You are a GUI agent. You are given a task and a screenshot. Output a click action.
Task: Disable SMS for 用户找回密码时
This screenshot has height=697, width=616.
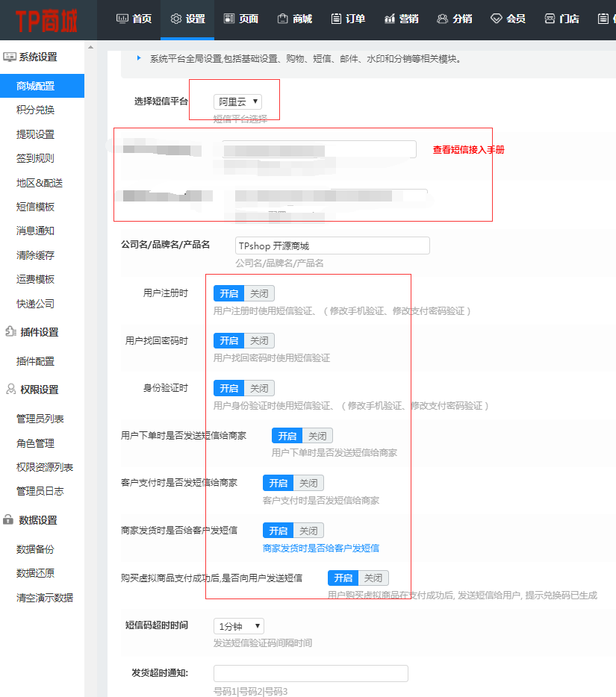(x=259, y=341)
